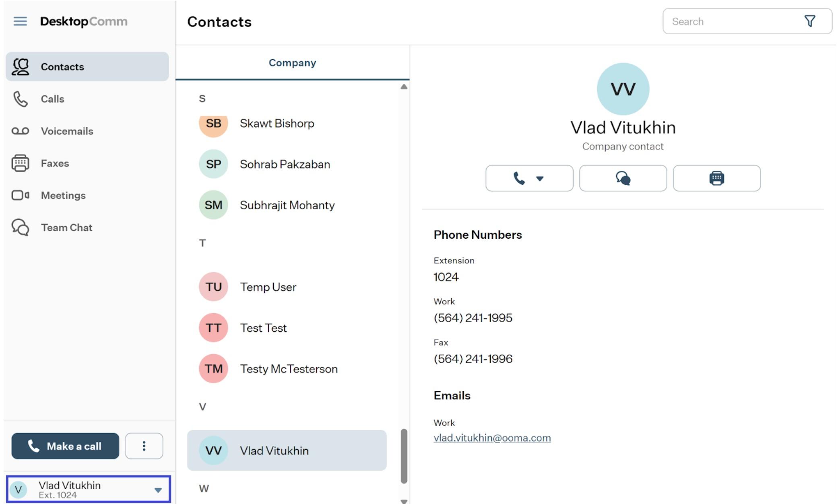Click the Make a call button
The width and height of the screenshot is (838, 504).
click(65, 446)
